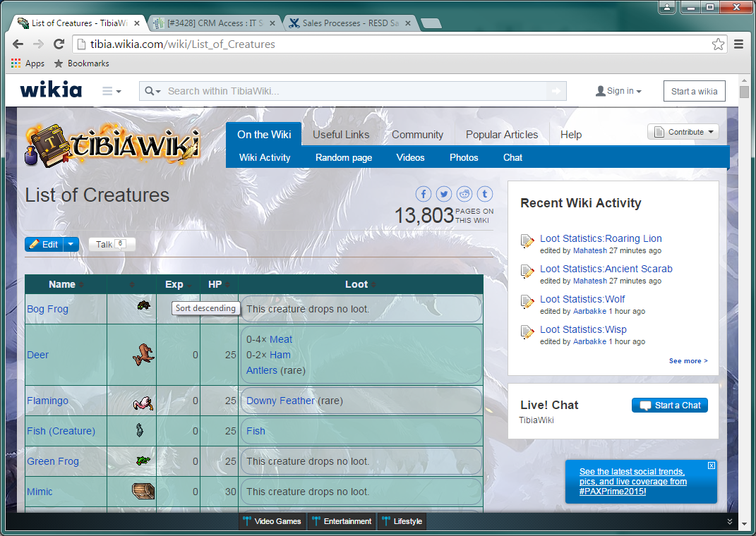756x536 pixels.
Task: Sort table by Name column
Action: (x=66, y=284)
